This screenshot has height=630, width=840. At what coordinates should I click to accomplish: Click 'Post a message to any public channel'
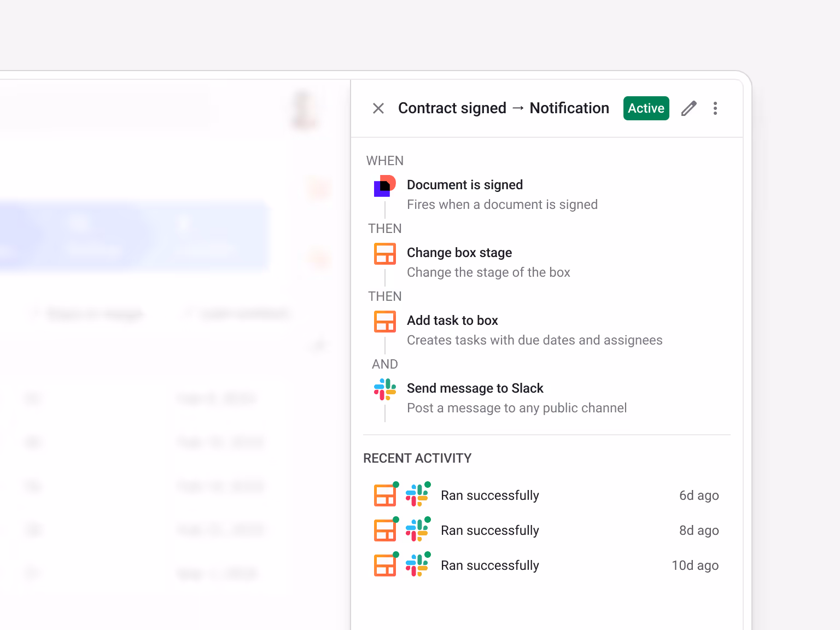point(517,408)
